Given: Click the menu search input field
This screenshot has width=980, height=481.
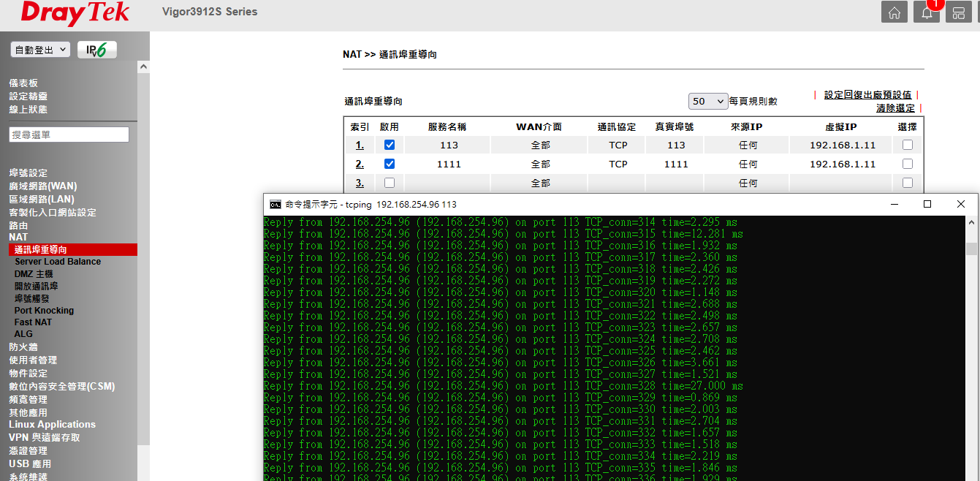Looking at the screenshot, I should 69,135.
